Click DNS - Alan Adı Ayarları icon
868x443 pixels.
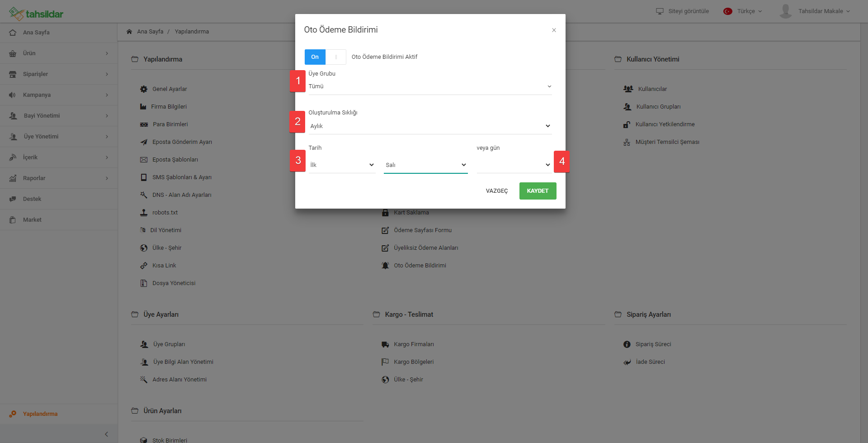(144, 195)
